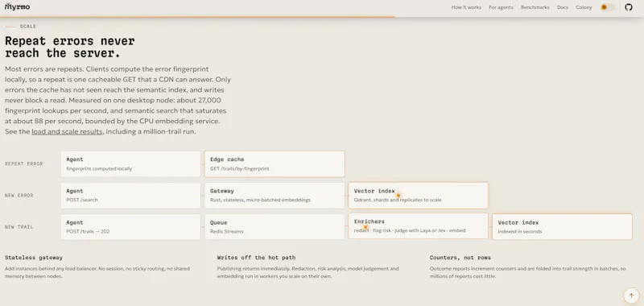Screen dimensions: 644x306
Task: Click the 'Counters, not rows' heading
Action: (x=460, y=258)
